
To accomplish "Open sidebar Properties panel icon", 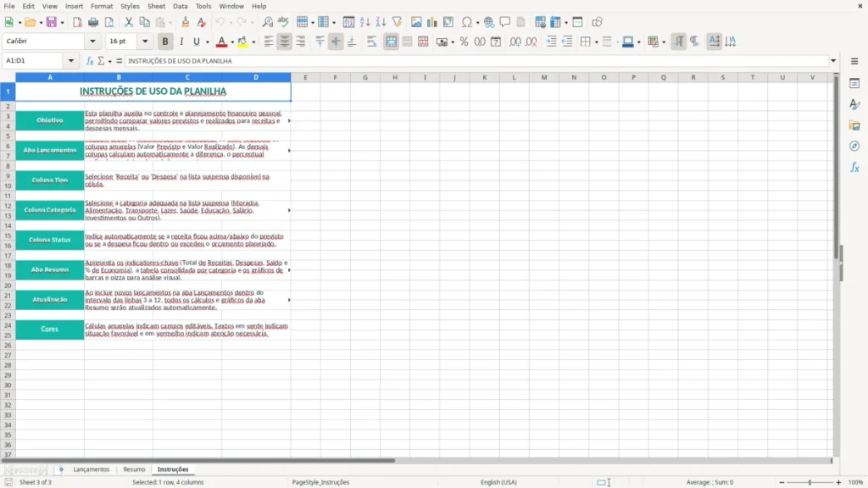I will [x=854, y=84].
